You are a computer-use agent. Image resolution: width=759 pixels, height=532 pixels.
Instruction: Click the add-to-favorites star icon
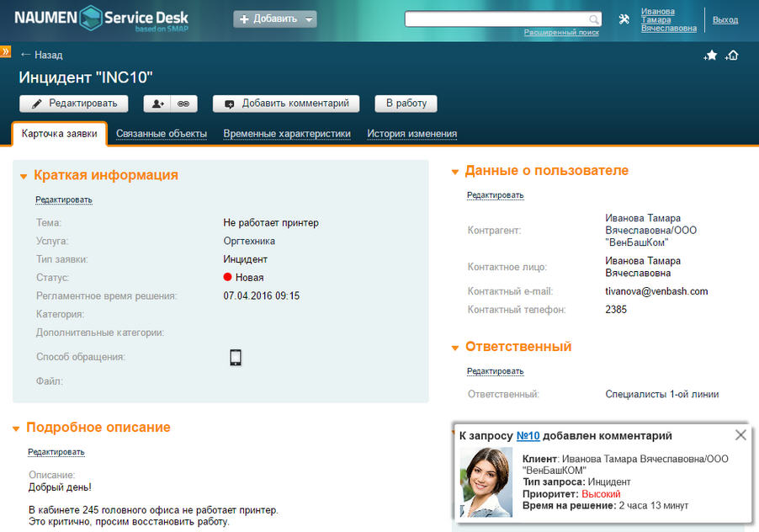[x=711, y=56]
